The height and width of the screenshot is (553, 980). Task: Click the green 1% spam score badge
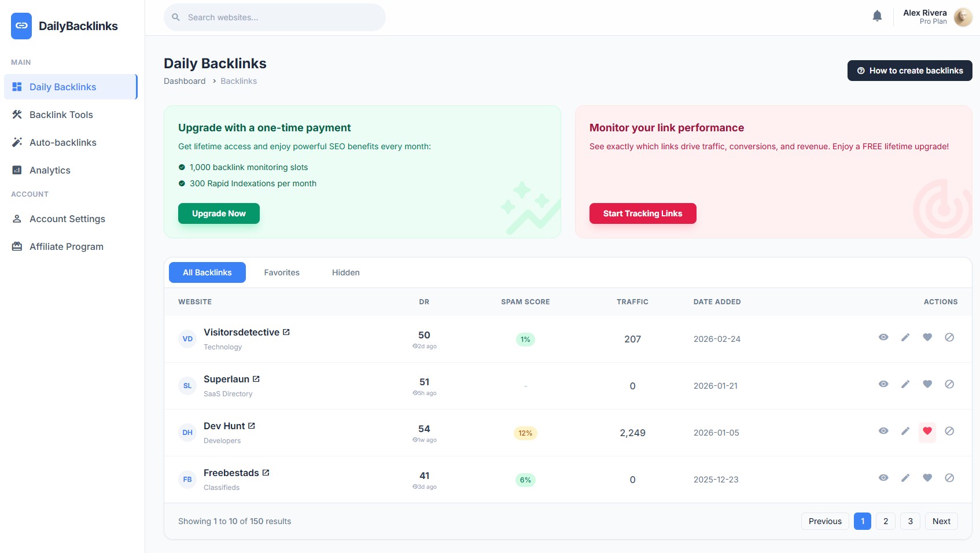point(525,340)
